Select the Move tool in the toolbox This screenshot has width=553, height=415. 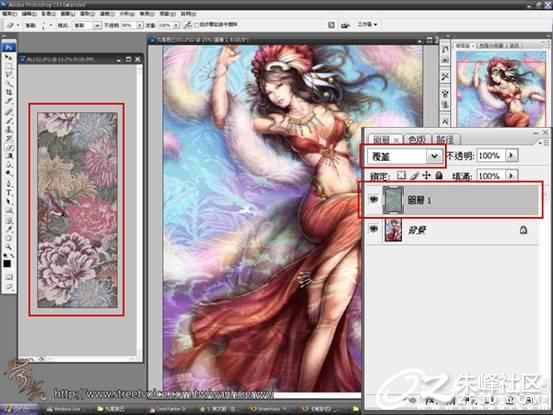tap(8, 57)
